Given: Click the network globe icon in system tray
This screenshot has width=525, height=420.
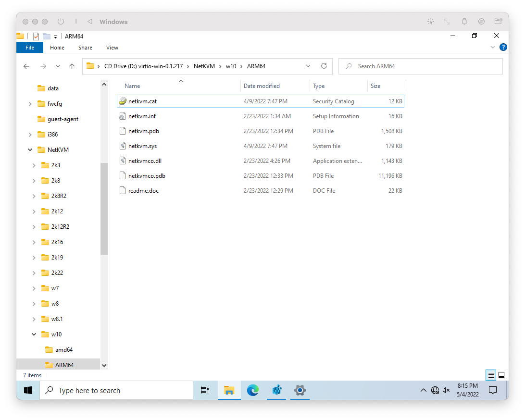Looking at the screenshot, I should point(435,390).
